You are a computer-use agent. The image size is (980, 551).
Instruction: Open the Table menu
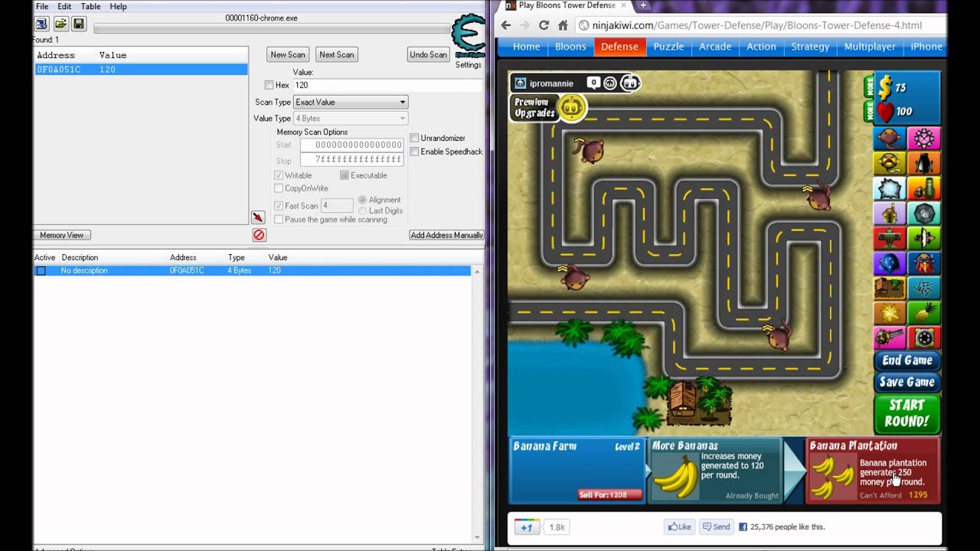click(90, 6)
